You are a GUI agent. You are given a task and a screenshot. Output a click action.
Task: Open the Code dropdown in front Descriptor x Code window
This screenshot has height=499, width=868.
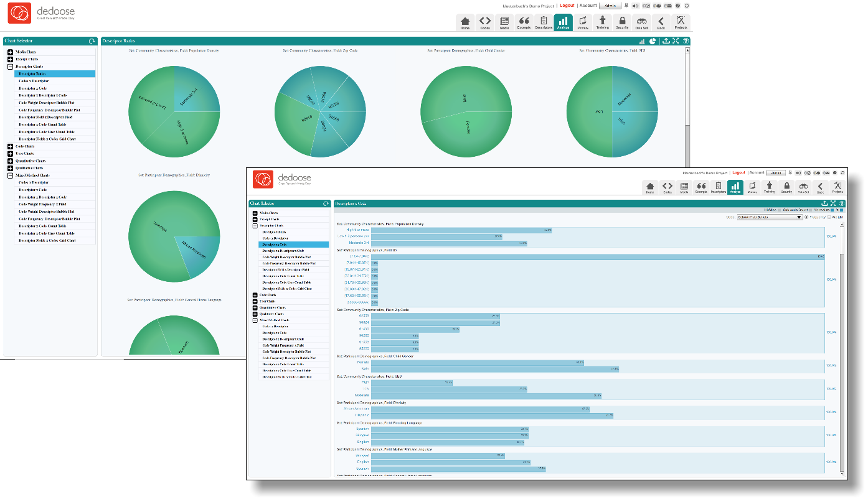[770, 217]
